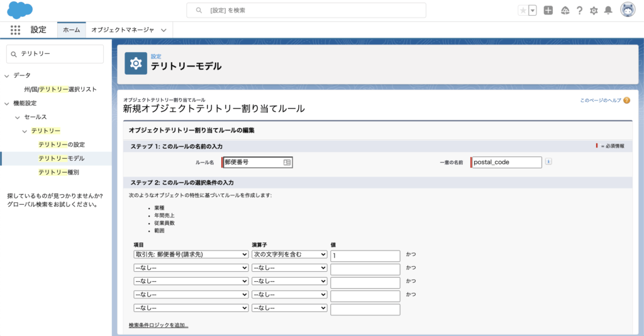Open favorites list dropdown arrow

pos(533,11)
